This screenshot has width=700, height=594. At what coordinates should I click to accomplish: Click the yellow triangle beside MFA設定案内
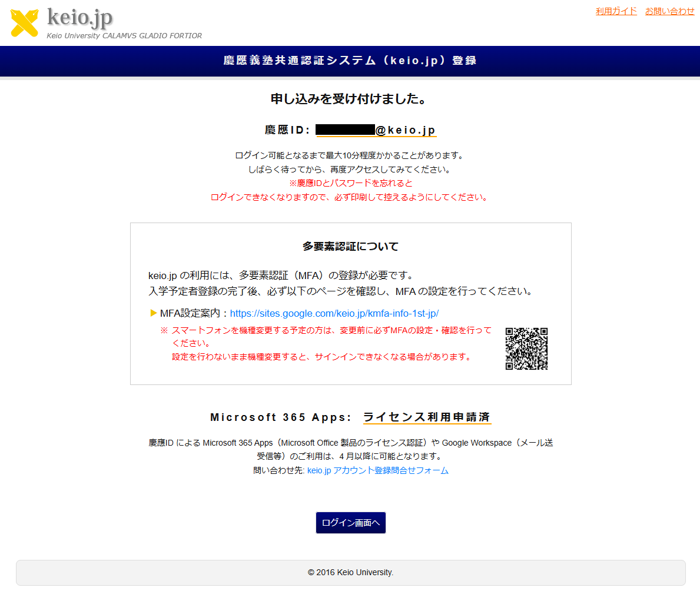[154, 313]
